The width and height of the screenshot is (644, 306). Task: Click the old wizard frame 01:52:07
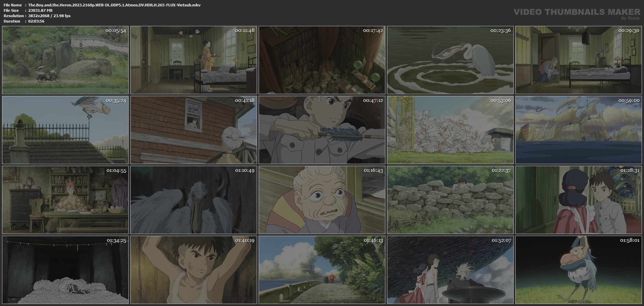coord(450,270)
